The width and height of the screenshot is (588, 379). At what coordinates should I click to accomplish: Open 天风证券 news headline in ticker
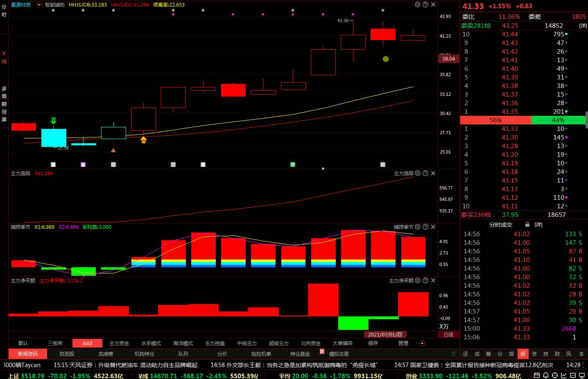125,365
